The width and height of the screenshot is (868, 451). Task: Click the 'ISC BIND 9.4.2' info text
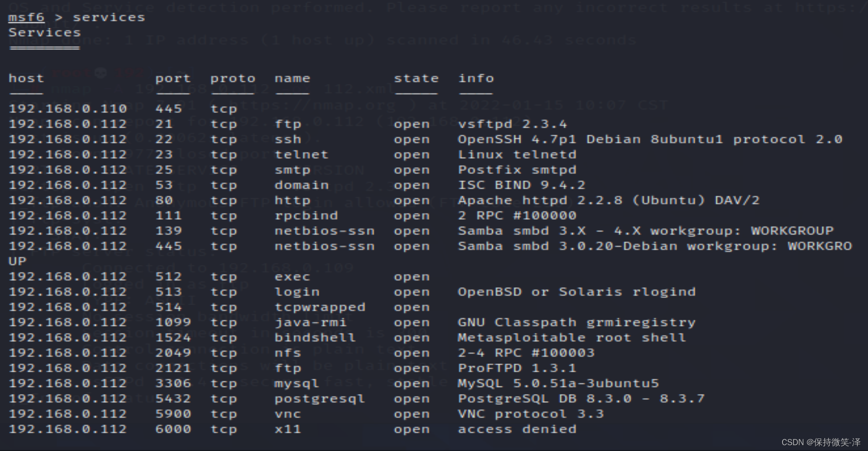[x=522, y=185]
